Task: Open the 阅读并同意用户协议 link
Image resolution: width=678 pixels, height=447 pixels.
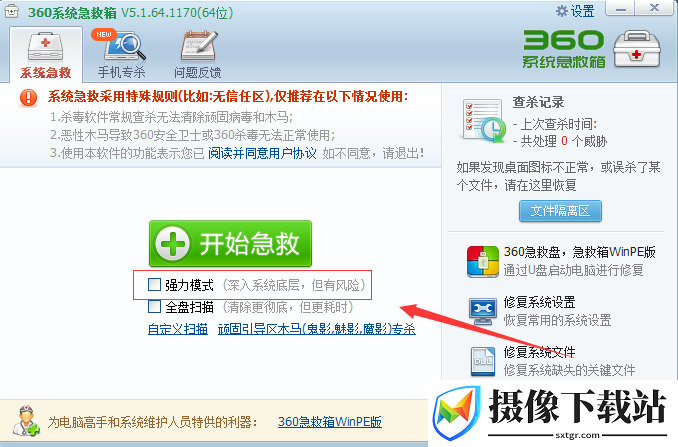Action: point(262,153)
